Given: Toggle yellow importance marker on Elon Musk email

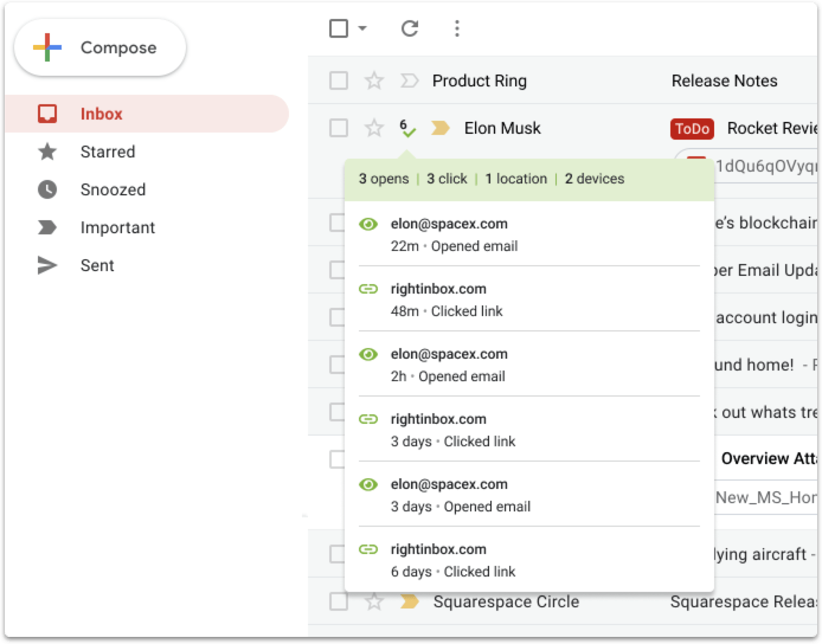Looking at the screenshot, I should pos(440,127).
